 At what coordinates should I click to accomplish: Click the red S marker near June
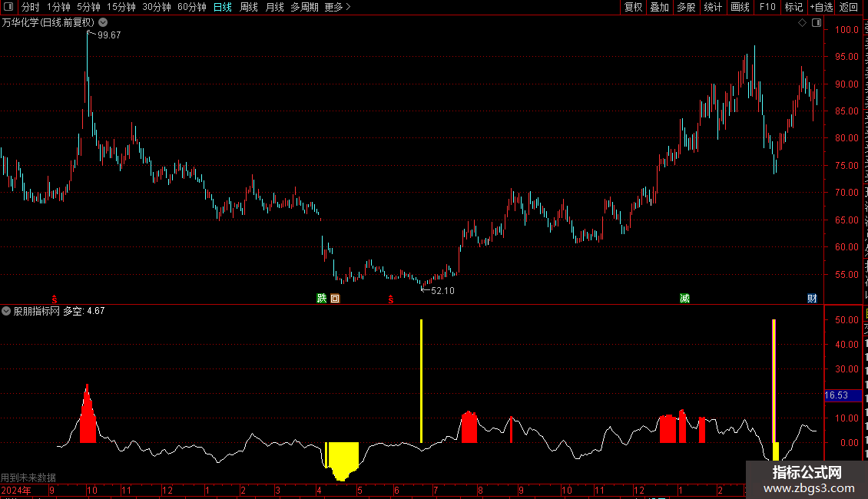(391, 299)
